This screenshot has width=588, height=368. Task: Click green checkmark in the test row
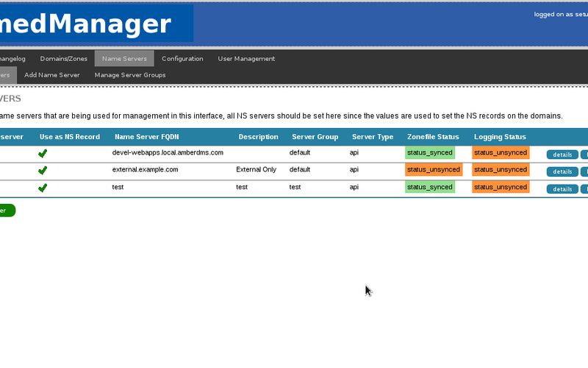tap(43, 188)
